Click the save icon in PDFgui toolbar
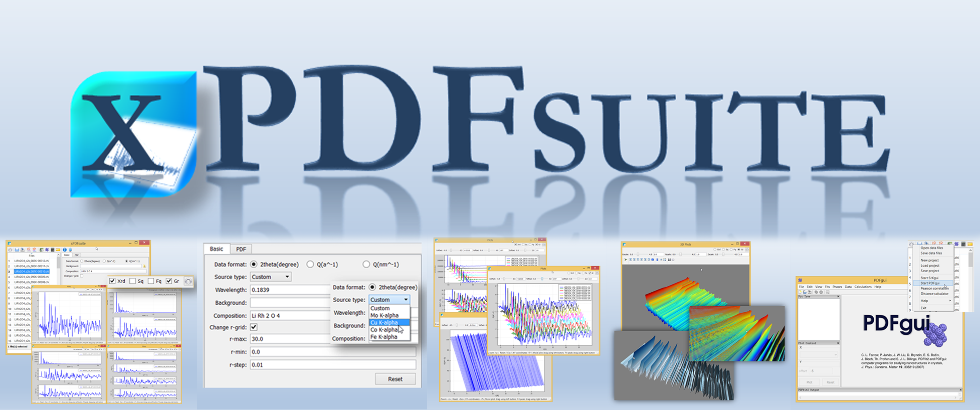The image size is (980, 410). (810, 292)
